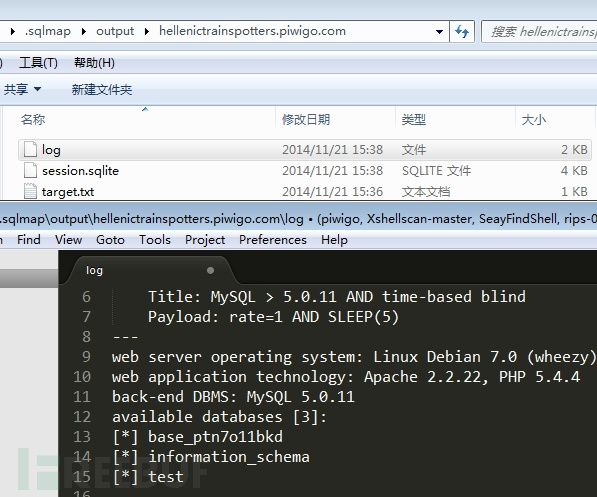Click 'web server operating system' line

pos(354,357)
